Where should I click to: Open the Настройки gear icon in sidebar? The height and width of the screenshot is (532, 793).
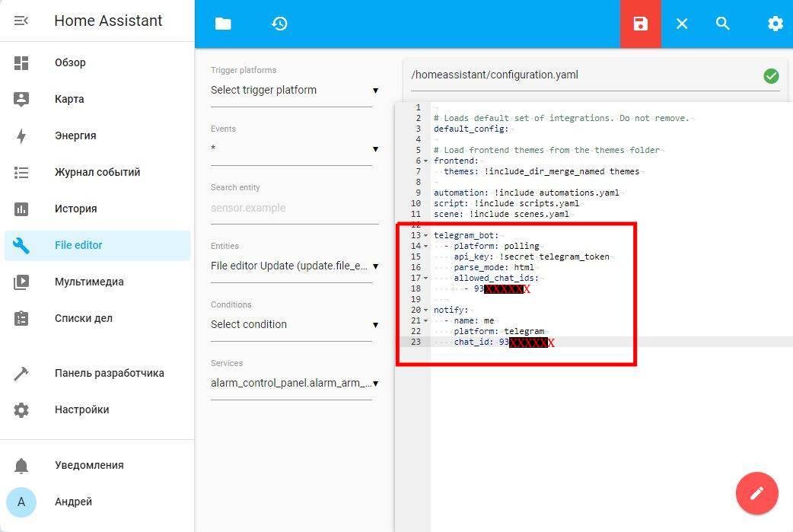[x=21, y=409]
